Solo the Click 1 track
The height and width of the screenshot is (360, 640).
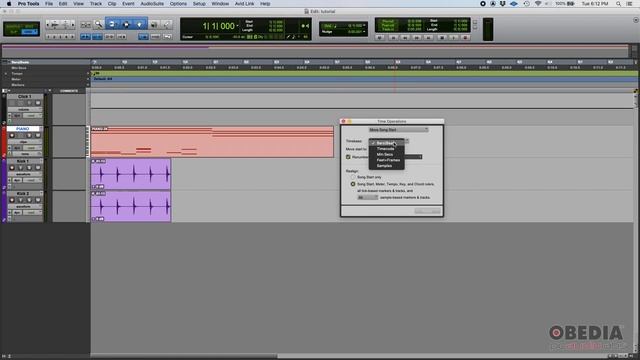click(29, 103)
